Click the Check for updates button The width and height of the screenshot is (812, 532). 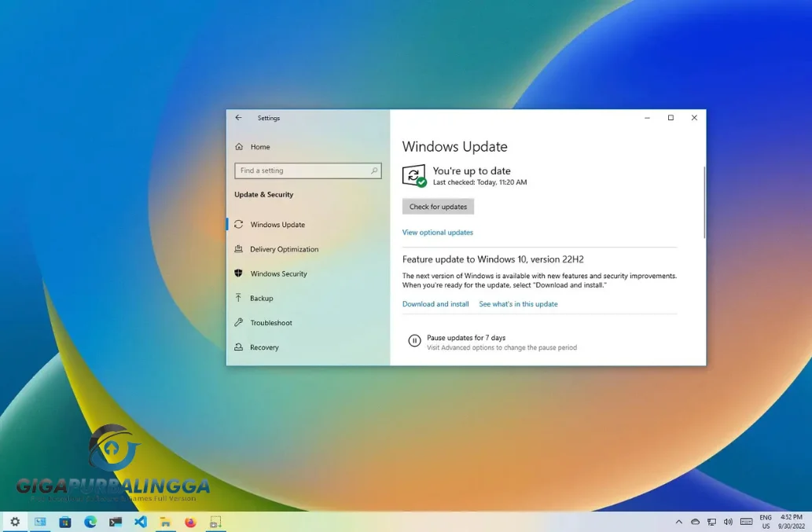click(x=438, y=206)
